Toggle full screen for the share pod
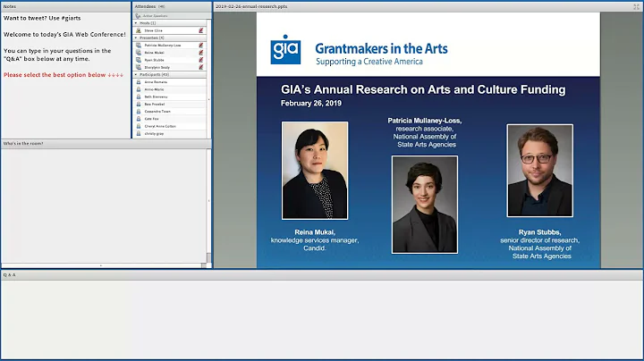644x361 pixels. coord(636,6)
